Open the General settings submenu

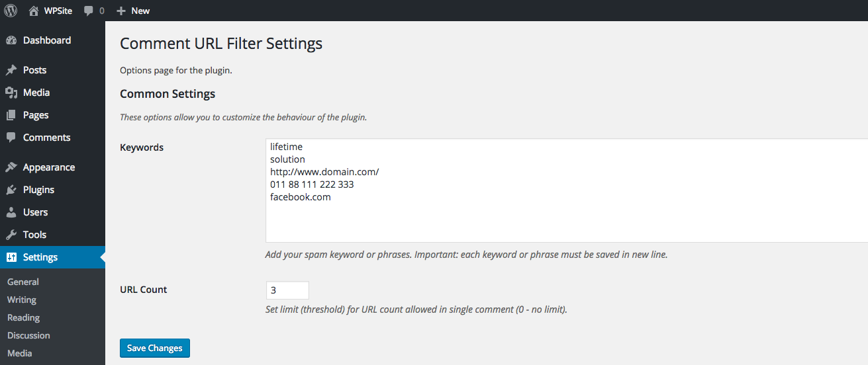[x=23, y=282]
